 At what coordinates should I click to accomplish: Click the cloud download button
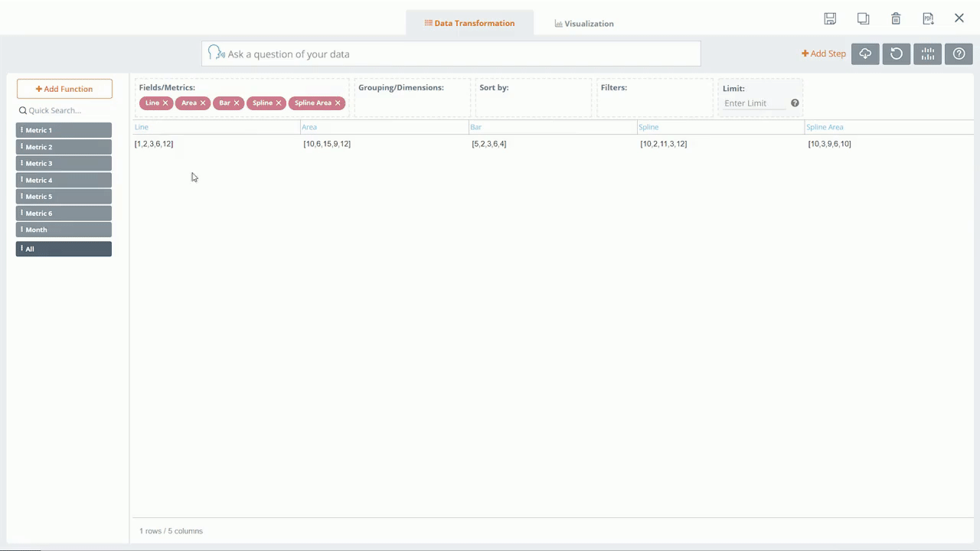[x=865, y=54]
